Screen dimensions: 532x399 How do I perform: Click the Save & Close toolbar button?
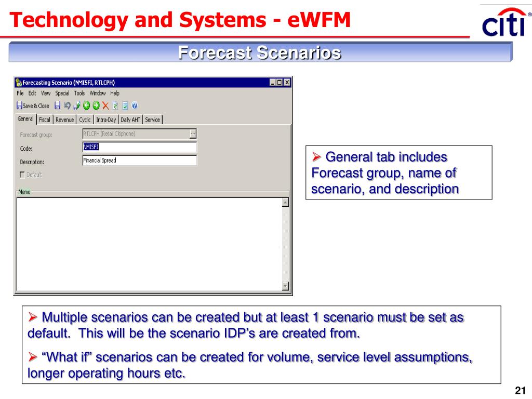pyautogui.click(x=33, y=106)
